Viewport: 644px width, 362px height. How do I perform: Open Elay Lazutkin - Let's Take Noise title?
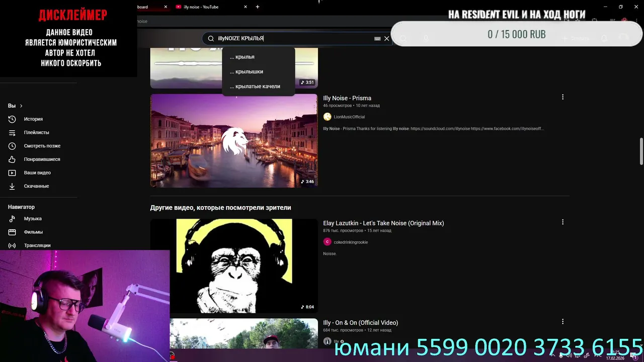pos(383,223)
